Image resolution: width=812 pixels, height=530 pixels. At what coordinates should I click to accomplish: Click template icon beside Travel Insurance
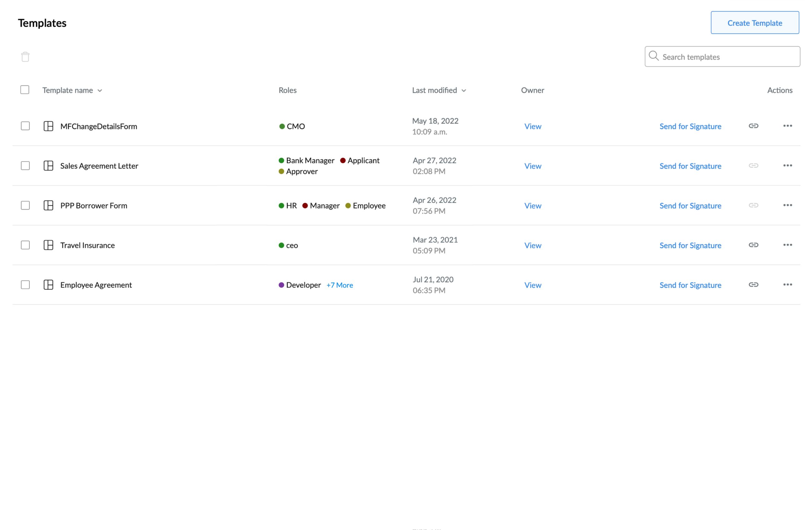[x=48, y=245]
